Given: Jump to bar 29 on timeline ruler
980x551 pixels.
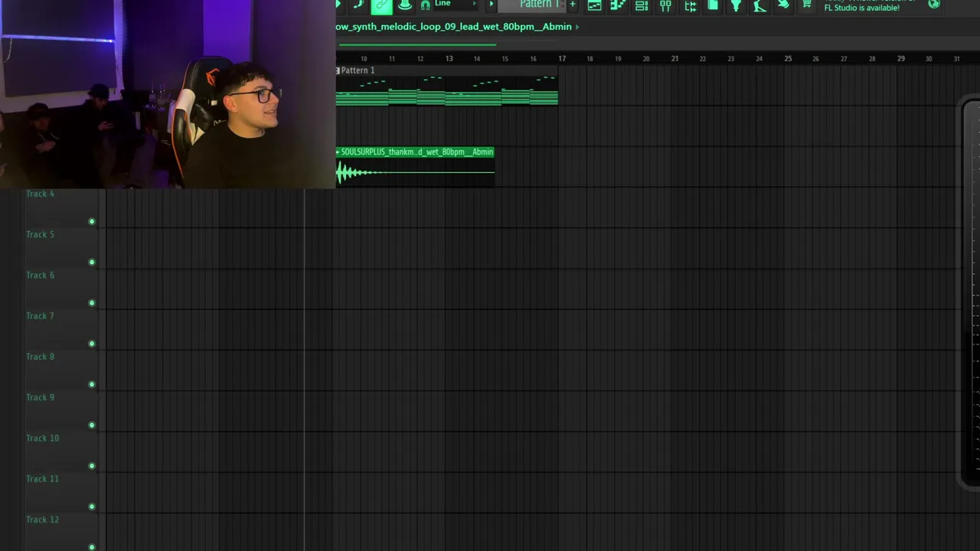Looking at the screenshot, I should coord(900,58).
